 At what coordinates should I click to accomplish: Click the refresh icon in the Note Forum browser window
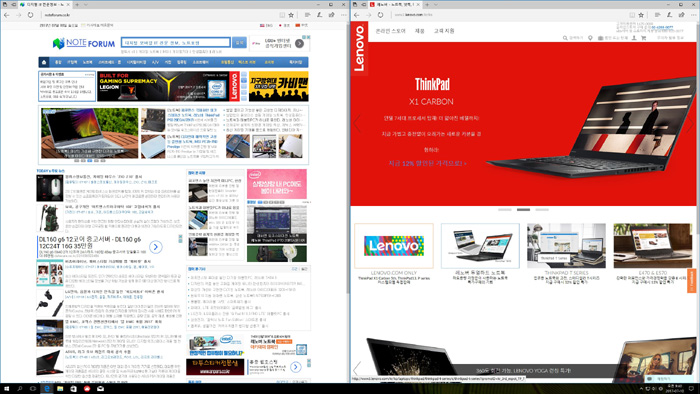[30, 15]
